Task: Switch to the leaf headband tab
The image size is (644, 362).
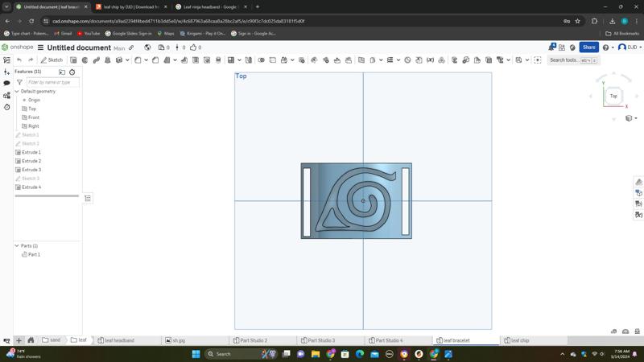Action: click(x=119, y=340)
